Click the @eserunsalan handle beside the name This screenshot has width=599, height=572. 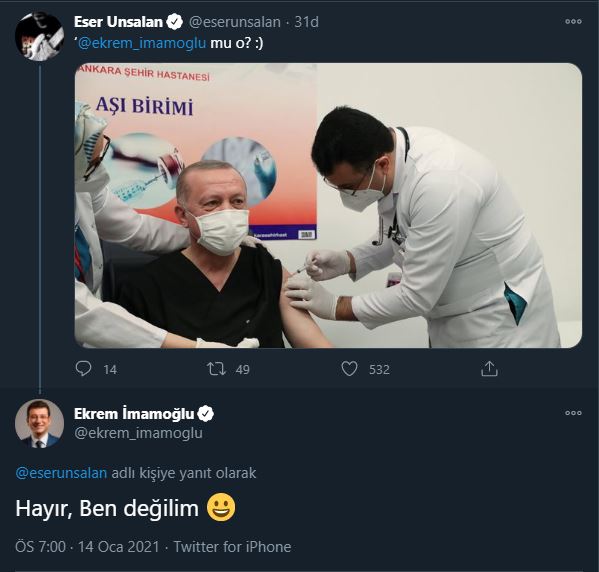coord(235,22)
